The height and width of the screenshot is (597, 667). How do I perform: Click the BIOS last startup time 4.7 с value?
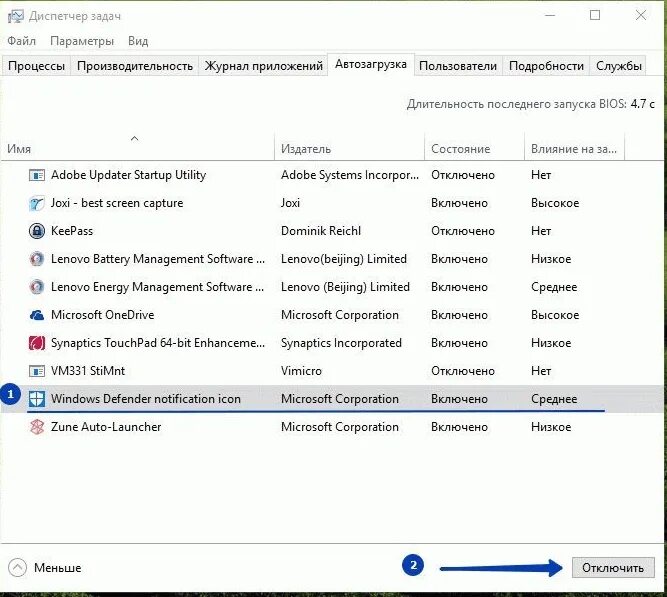[642, 104]
